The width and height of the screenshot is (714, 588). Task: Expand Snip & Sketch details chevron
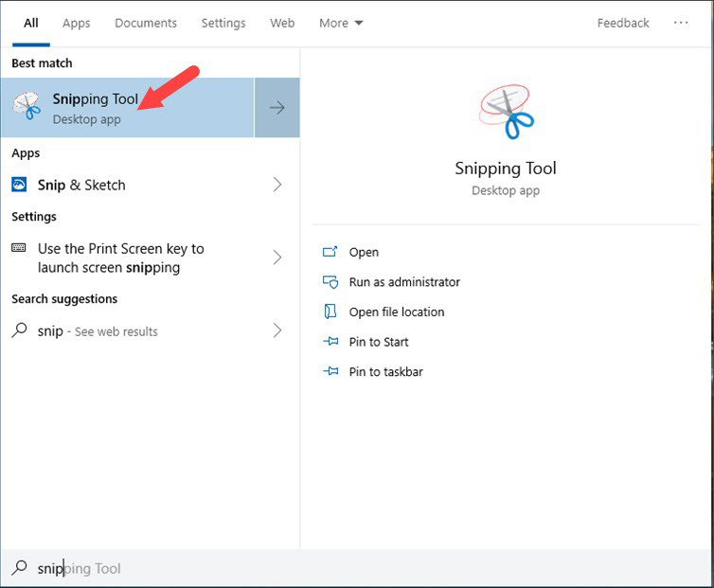click(277, 185)
